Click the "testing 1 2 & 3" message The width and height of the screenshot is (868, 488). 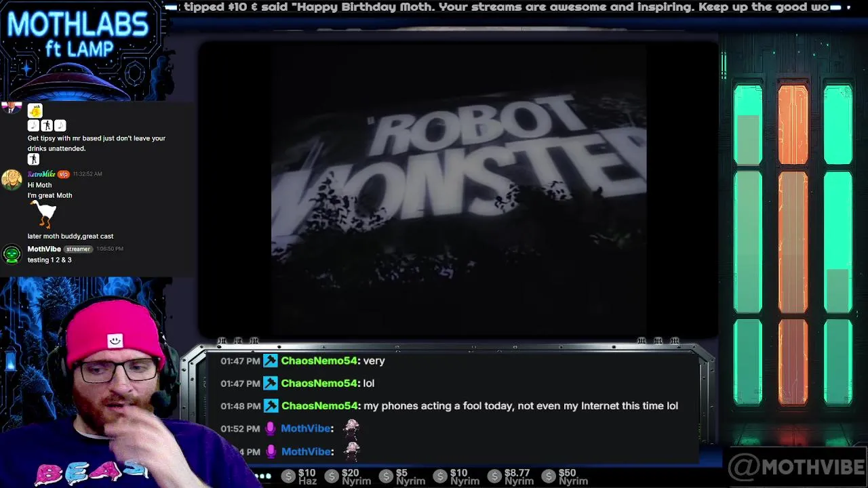[x=50, y=260]
